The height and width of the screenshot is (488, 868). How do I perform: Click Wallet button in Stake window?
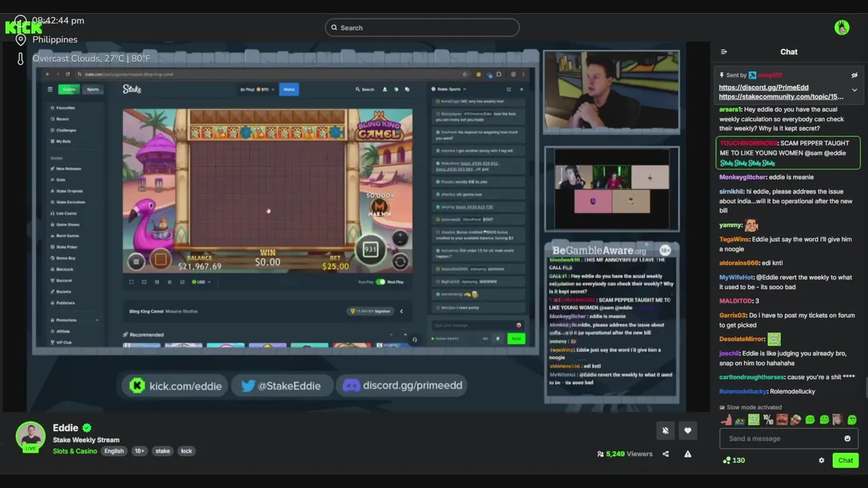point(288,89)
